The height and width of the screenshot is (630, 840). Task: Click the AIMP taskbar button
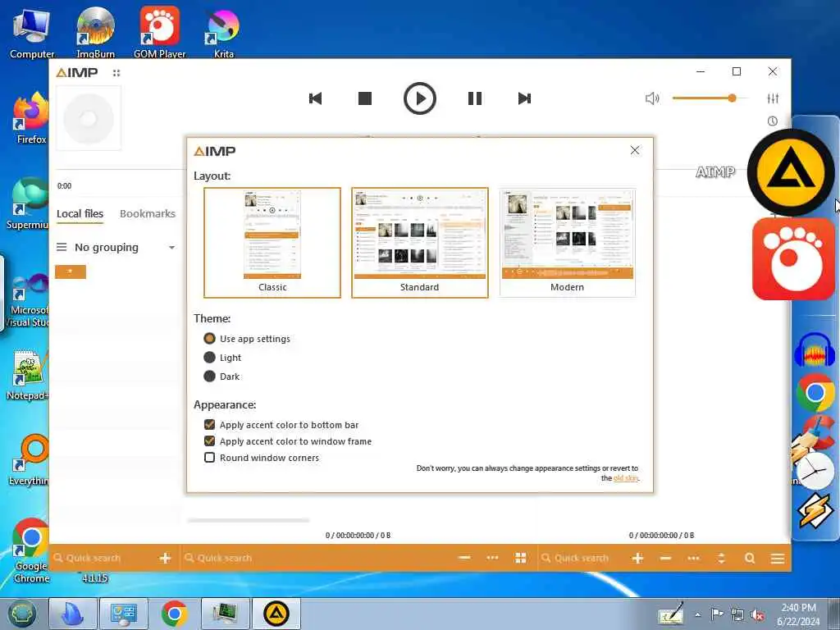point(276,614)
